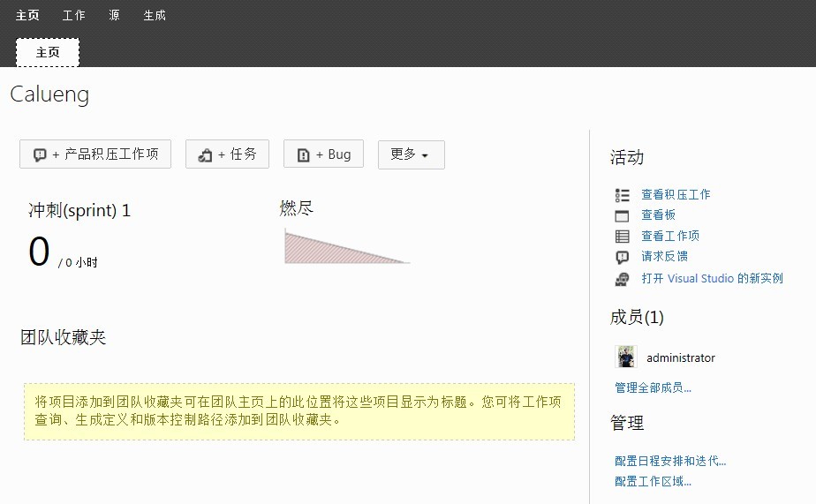
Task: Open the 查看积压工作 link
Action: [676, 194]
